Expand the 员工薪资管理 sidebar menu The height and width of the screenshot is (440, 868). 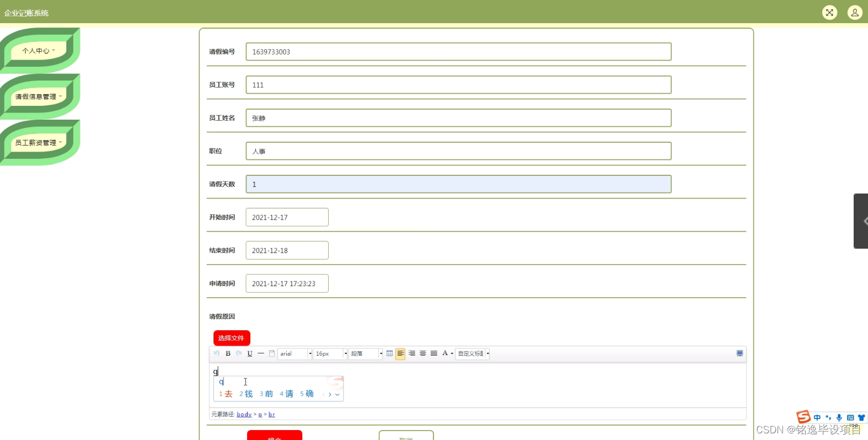(x=39, y=143)
